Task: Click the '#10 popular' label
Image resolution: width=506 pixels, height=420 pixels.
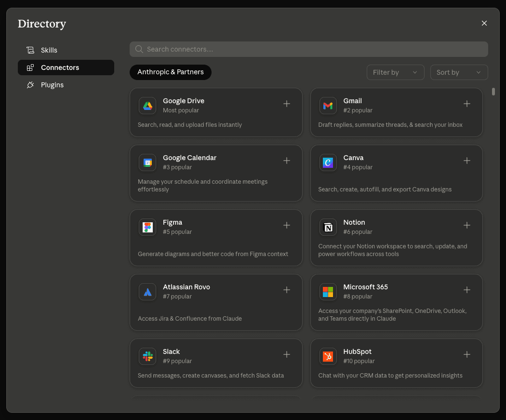Action: (359, 361)
